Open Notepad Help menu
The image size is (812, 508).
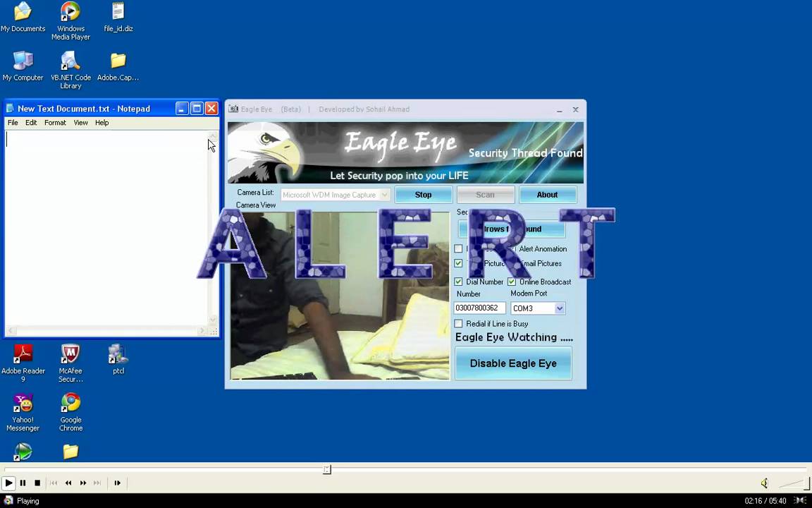[102, 123]
